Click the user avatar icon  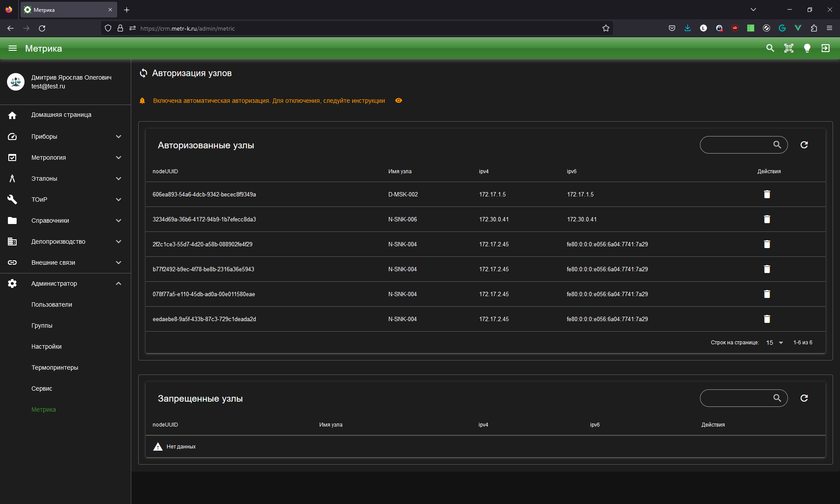click(x=16, y=82)
